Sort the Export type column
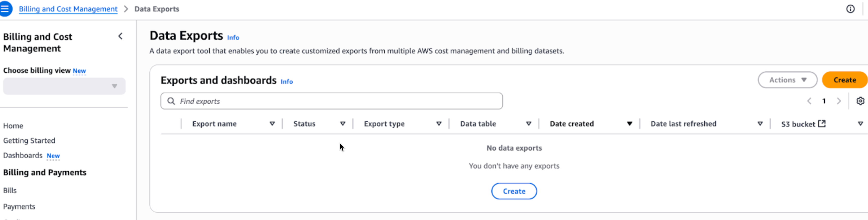This screenshot has width=868, height=220. tap(438, 124)
